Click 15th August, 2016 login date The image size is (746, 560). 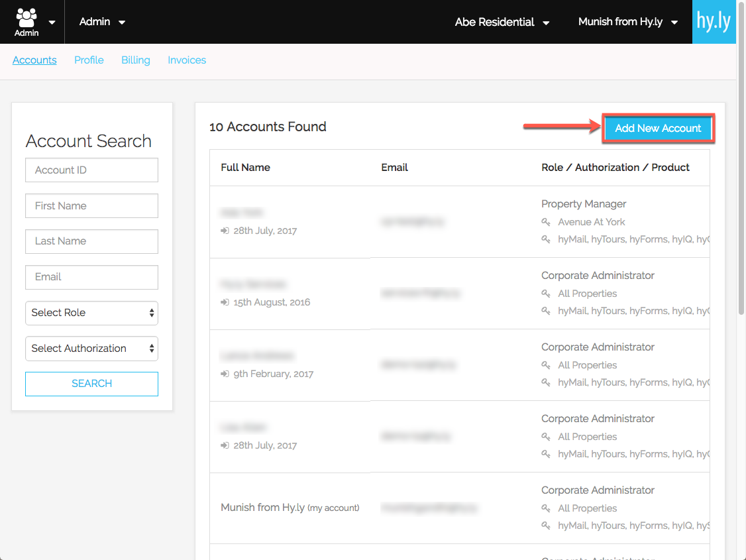pos(272,302)
